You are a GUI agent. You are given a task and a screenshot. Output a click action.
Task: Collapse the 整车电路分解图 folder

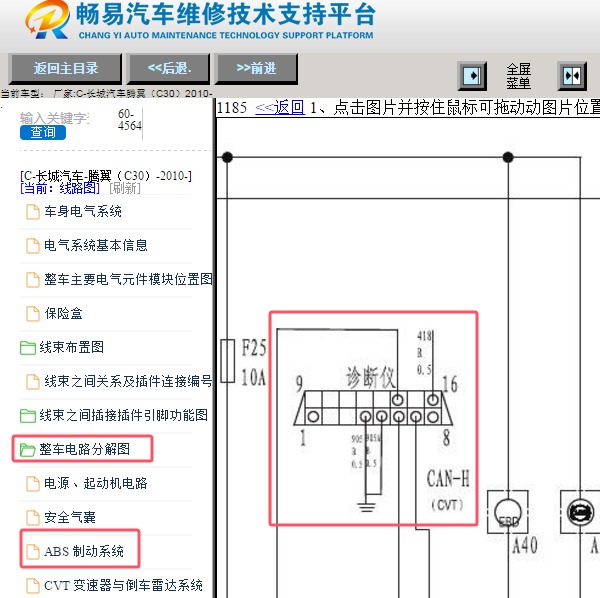point(84,449)
